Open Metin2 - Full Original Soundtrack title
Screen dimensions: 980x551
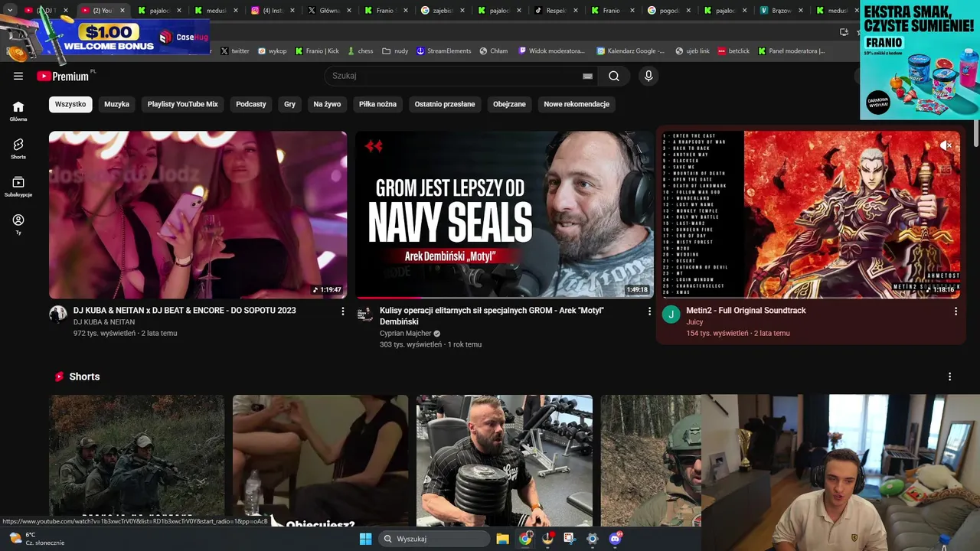point(746,310)
